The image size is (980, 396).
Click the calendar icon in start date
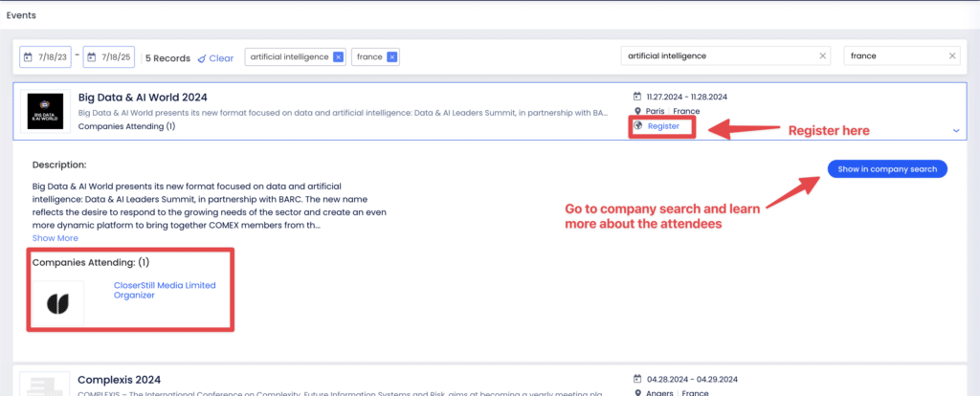(28, 56)
